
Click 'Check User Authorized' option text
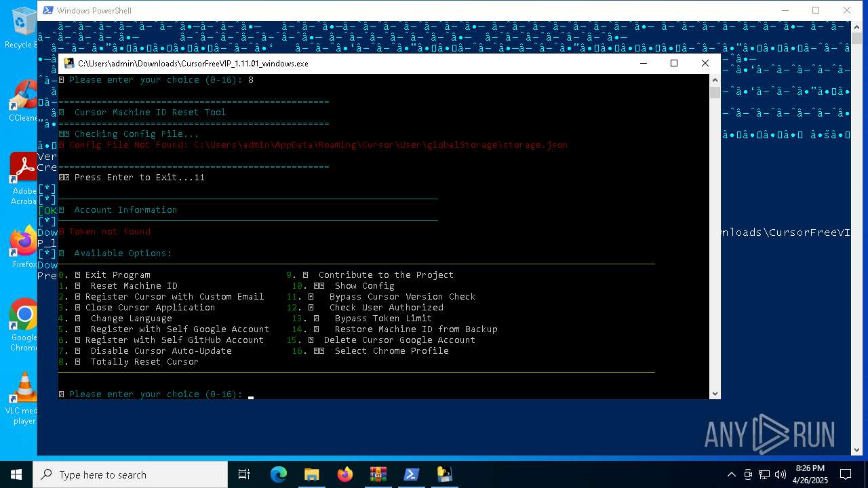tap(387, 307)
